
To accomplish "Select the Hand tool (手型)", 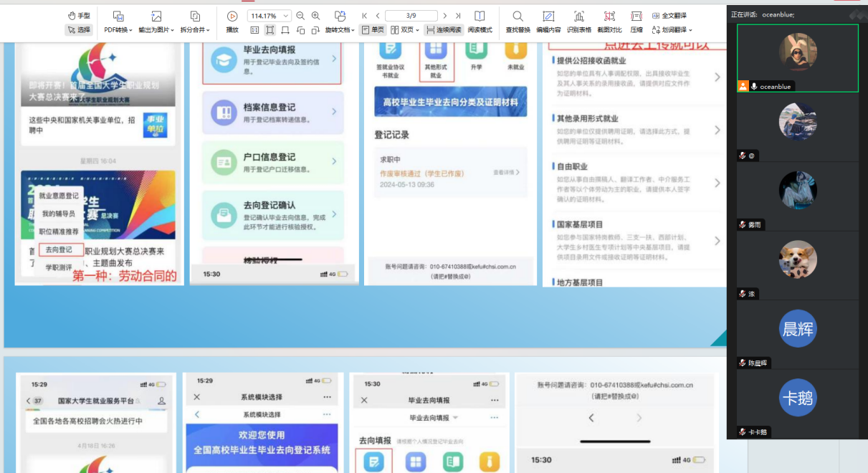I will click(79, 16).
